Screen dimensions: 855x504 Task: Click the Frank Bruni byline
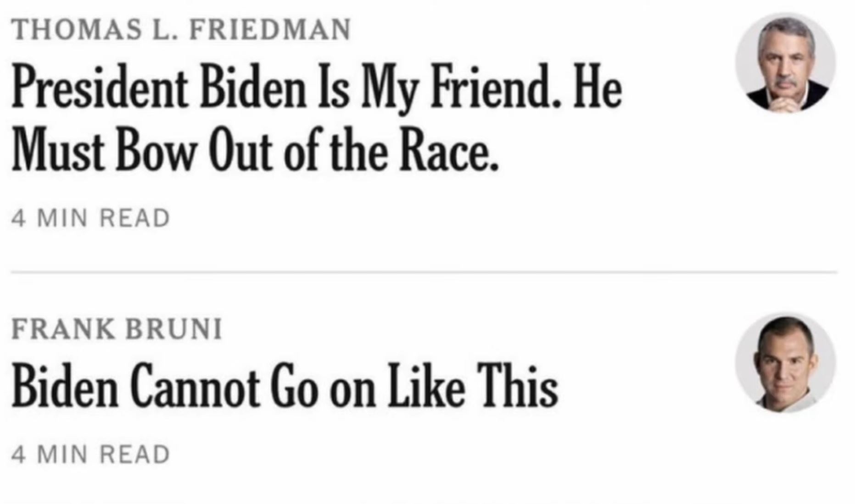(x=117, y=328)
